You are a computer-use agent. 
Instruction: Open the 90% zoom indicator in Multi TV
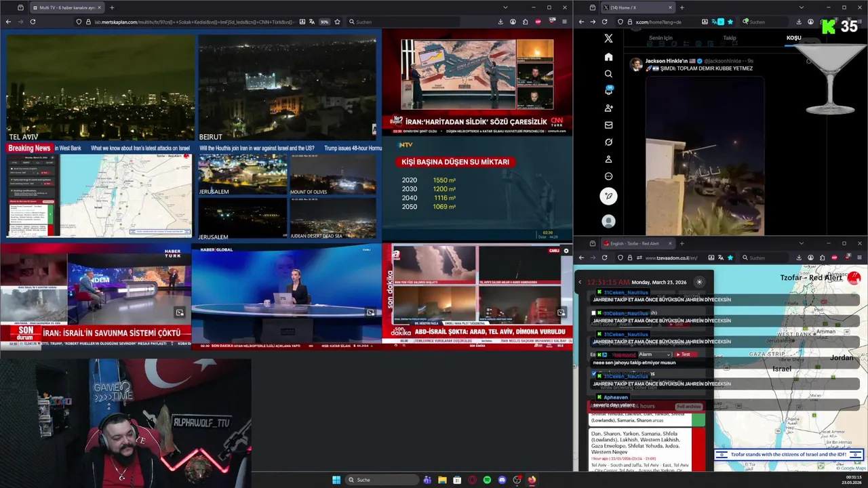click(x=324, y=22)
